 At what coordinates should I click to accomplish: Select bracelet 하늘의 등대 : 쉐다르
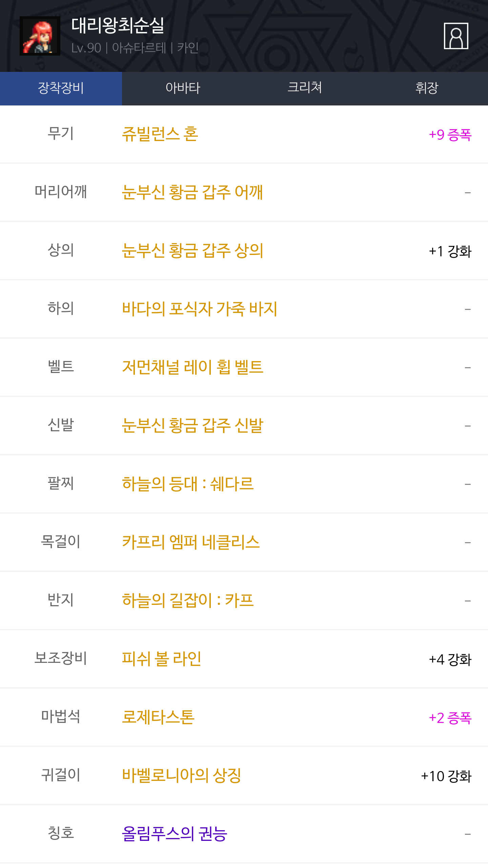tap(188, 484)
